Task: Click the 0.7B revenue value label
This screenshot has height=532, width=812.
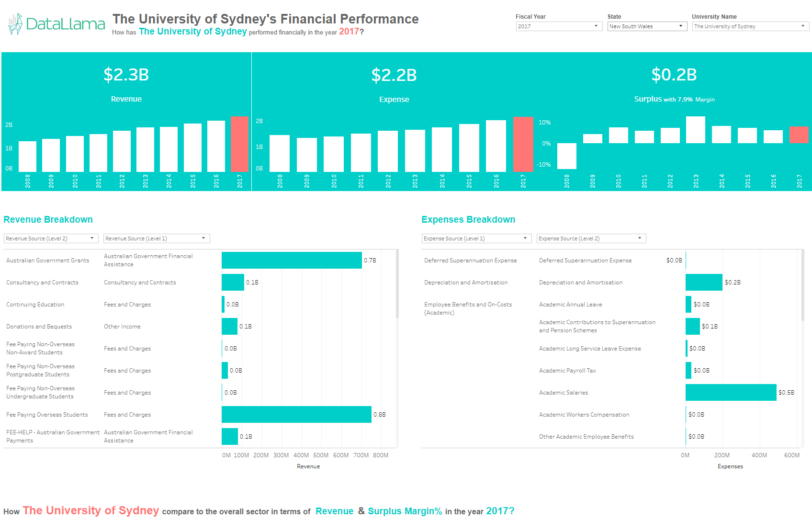Action: click(370, 260)
